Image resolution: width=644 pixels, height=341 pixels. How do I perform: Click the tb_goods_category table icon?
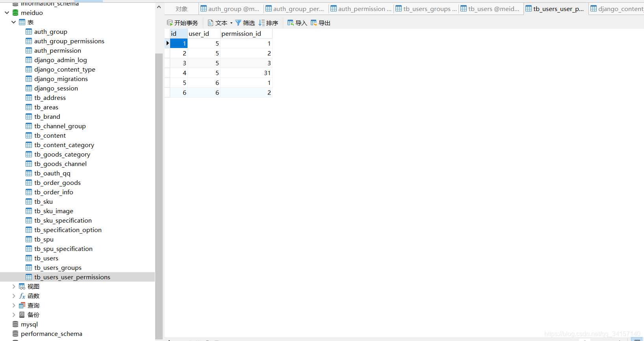coord(29,154)
